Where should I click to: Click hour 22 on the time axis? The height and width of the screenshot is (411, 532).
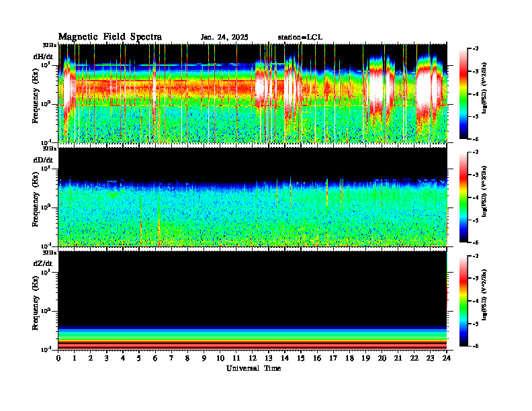(x=414, y=358)
